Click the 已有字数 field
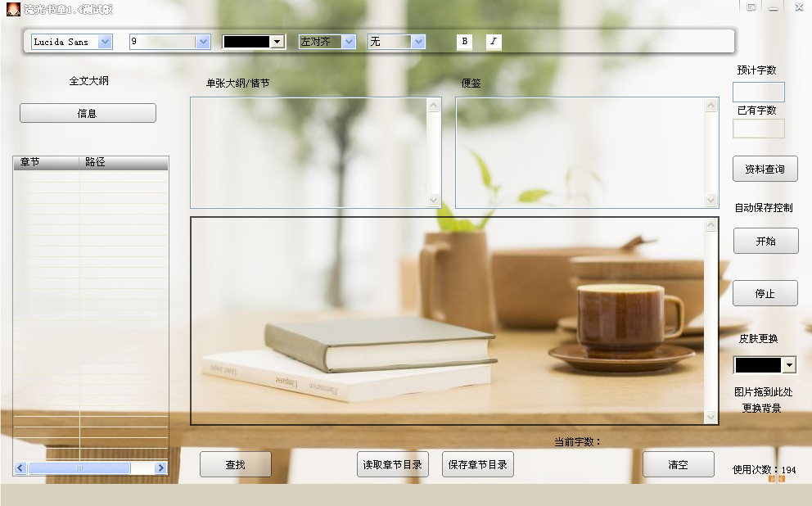Screen dimensions: 812x506 pyautogui.click(x=759, y=129)
